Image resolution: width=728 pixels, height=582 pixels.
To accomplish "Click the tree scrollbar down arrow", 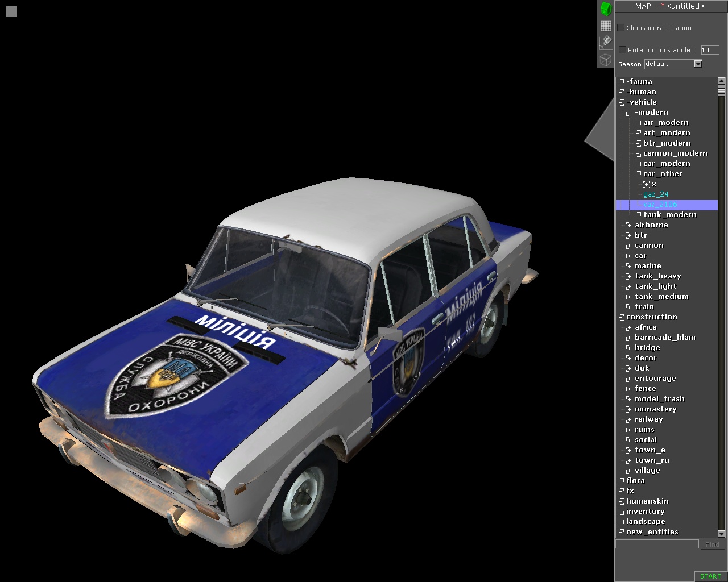I will pyautogui.click(x=722, y=534).
